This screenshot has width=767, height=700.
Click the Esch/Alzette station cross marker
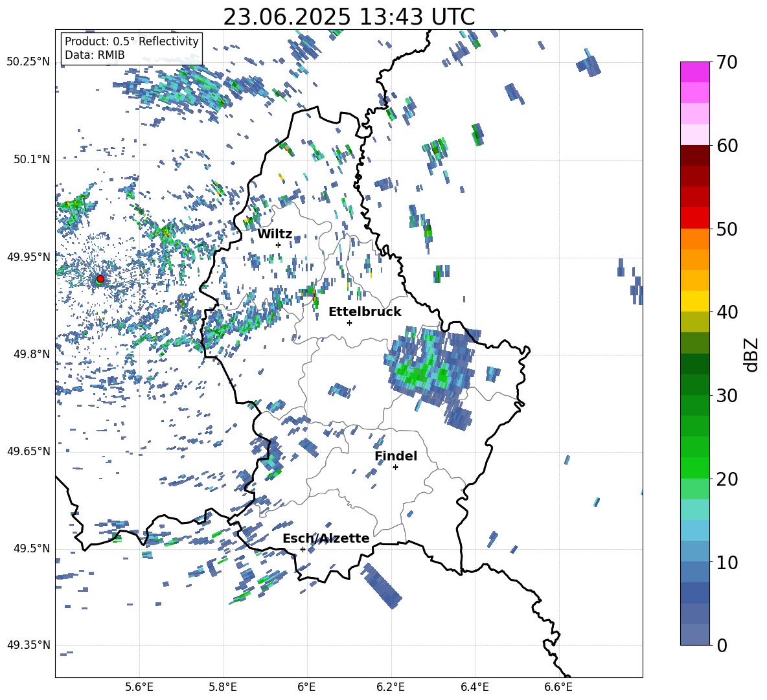pos(303,549)
